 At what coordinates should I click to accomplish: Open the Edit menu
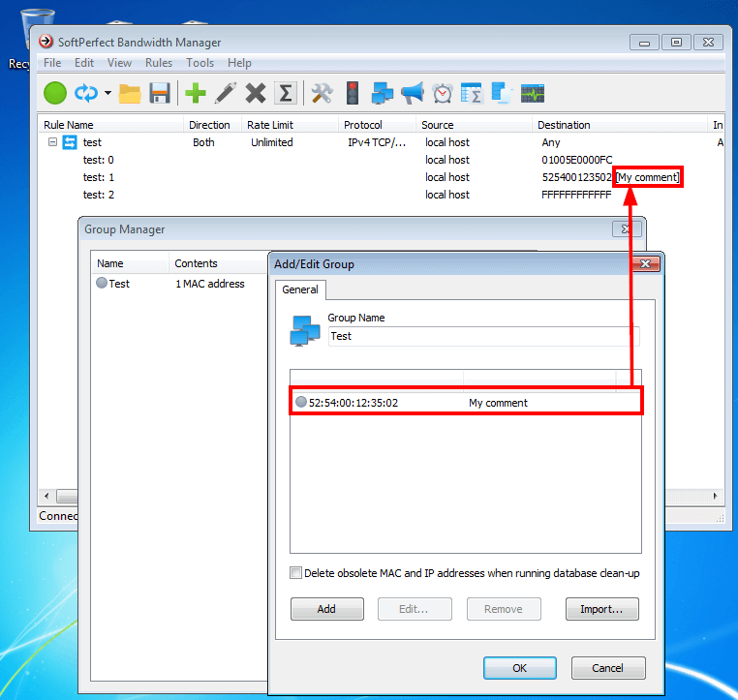84,63
